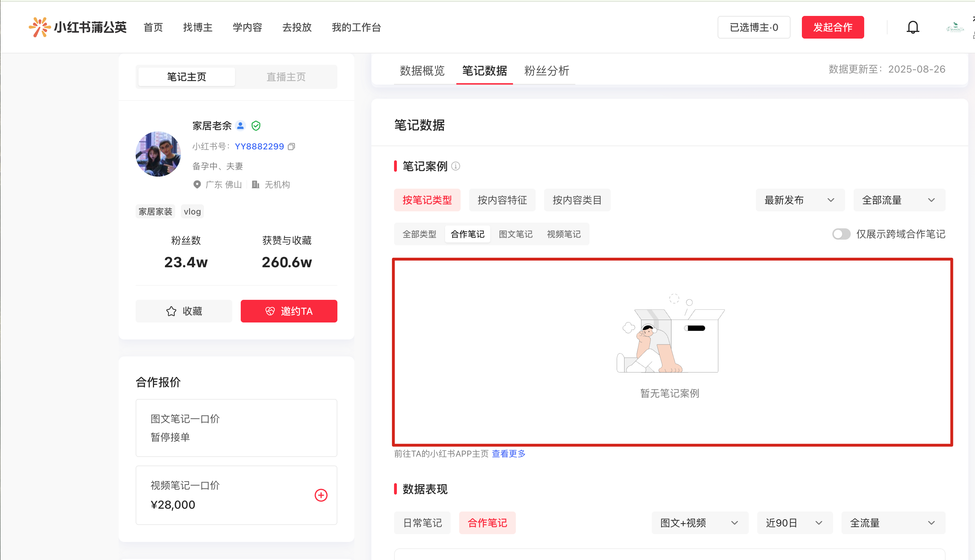Click the blue person badge next to 家居老余
This screenshot has width=975, height=560.
click(x=240, y=125)
